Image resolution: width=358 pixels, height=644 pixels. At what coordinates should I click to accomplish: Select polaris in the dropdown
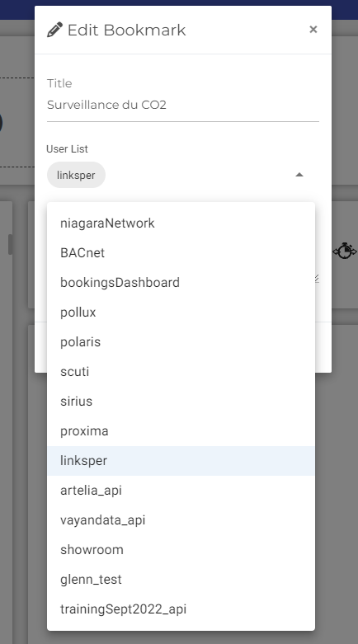pos(181,341)
